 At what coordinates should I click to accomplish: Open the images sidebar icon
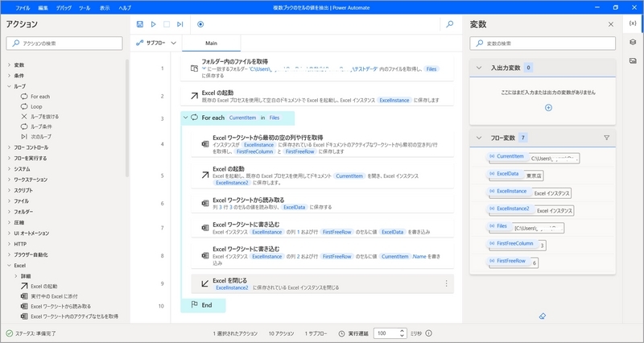(633, 61)
